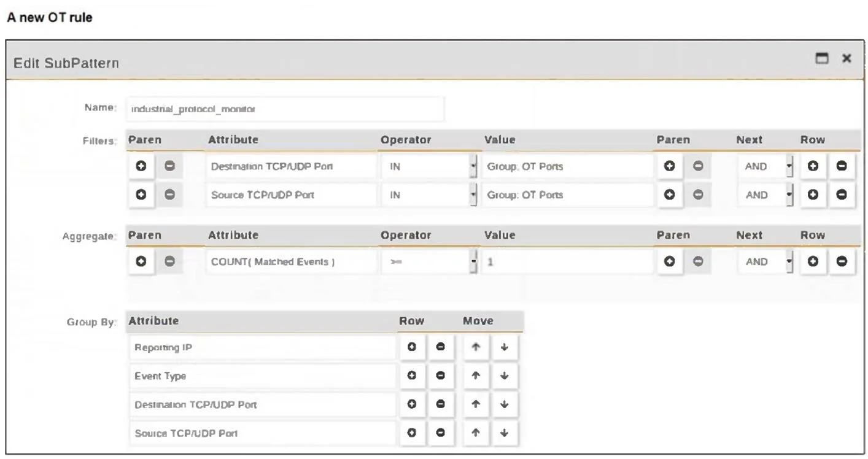This screenshot has width=868, height=459.
Task: Select Source TCP/UDP Port group-by attribute field
Action: point(263,433)
